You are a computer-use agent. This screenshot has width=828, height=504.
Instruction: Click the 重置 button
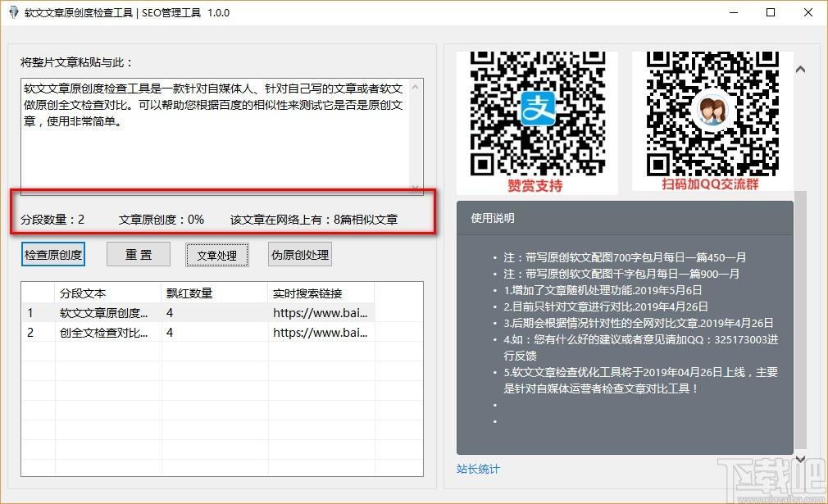tap(139, 255)
